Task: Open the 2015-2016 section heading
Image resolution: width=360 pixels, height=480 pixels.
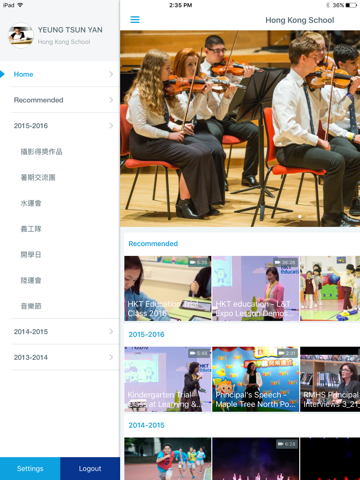Action: (146, 334)
